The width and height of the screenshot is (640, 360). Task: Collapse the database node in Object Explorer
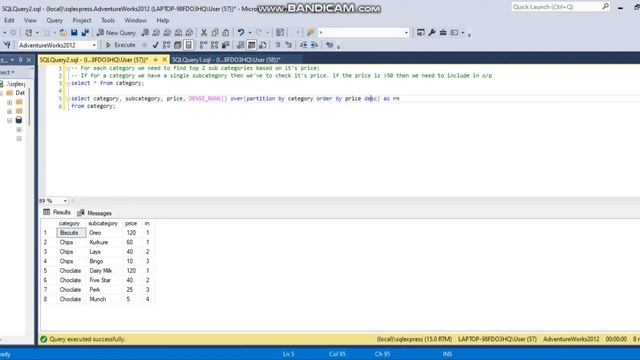(9, 120)
